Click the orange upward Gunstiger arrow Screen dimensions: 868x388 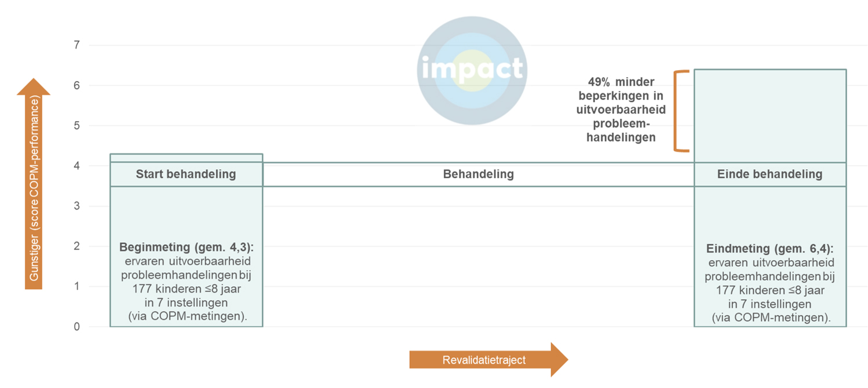34,185
